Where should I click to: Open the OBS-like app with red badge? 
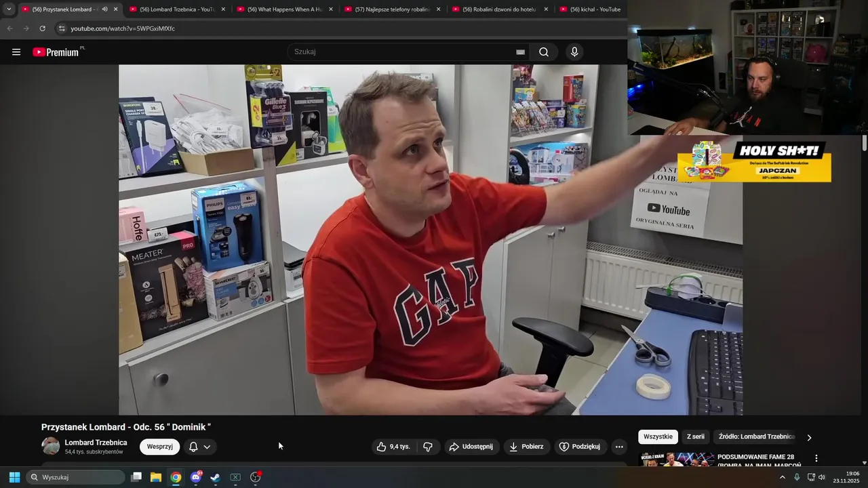click(256, 477)
